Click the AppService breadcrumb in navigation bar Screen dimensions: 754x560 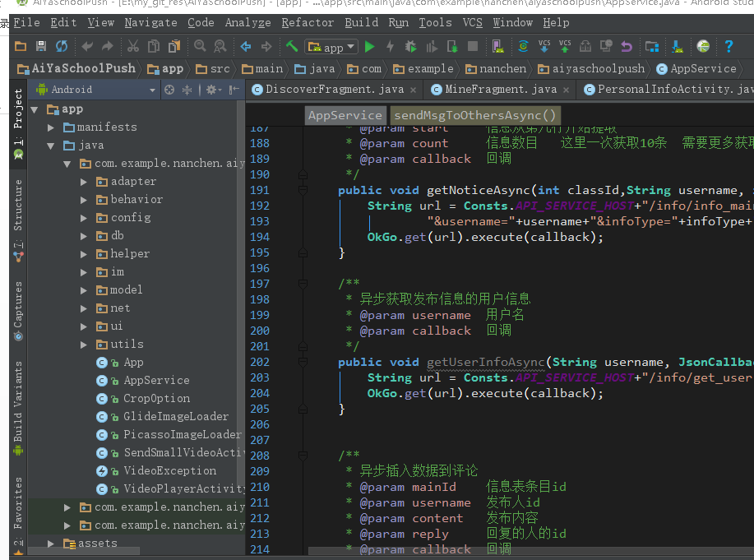pos(702,68)
